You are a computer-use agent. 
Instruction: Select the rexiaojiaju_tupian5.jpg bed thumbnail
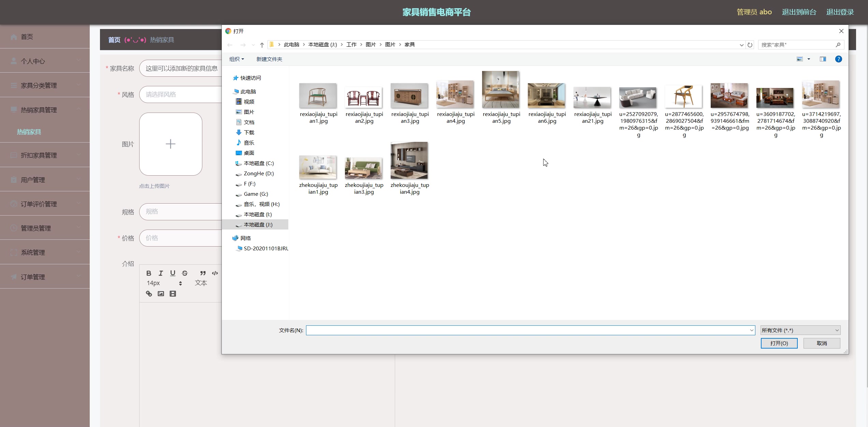[501, 90]
